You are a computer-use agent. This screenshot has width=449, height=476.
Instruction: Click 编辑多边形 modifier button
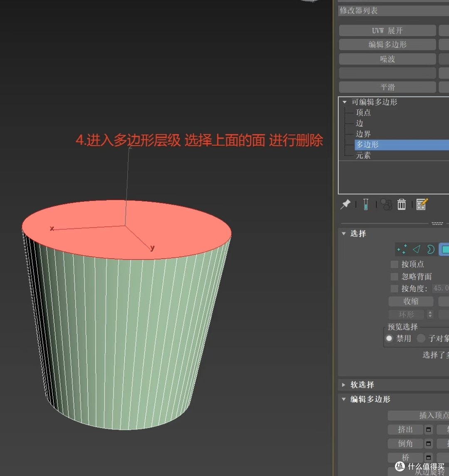coord(387,45)
